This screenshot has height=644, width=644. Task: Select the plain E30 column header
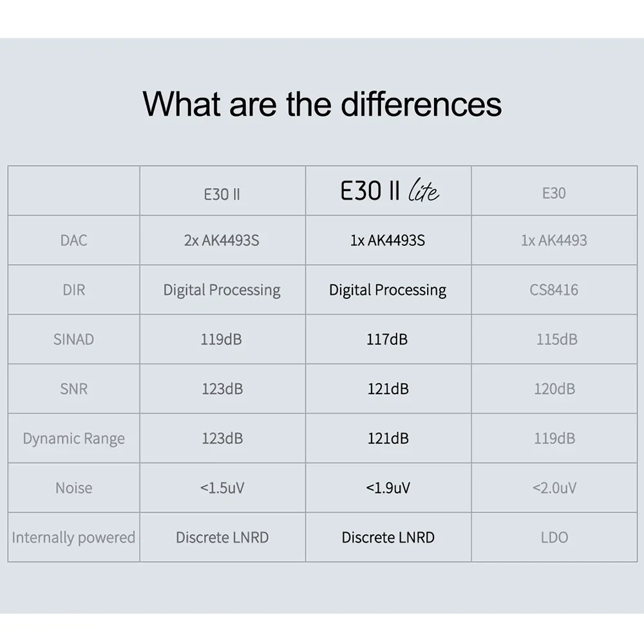click(x=554, y=193)
